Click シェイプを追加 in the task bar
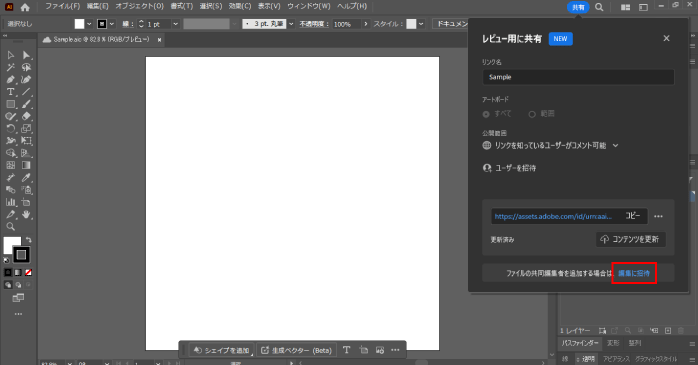The height and width of the screenshot is (365, 698). click(222, 350)
